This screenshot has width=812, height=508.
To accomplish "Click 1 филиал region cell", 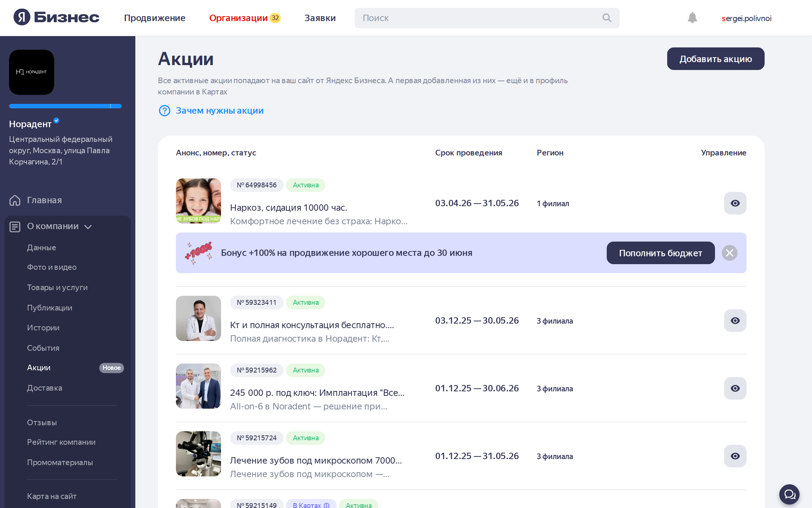I will [x=553, y=204].
